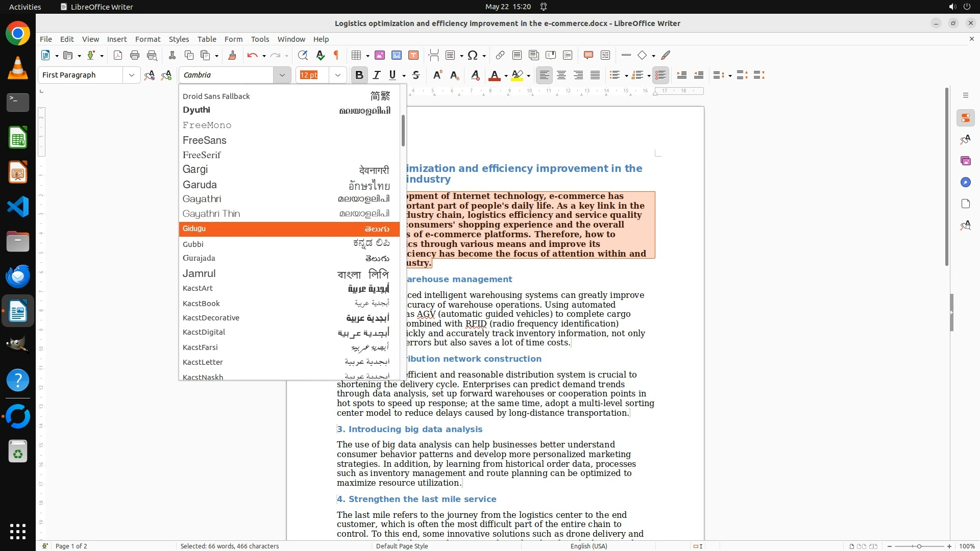Export as PDF toolbar icon
This screenshot has height=551, width=980.
[118, 55]
